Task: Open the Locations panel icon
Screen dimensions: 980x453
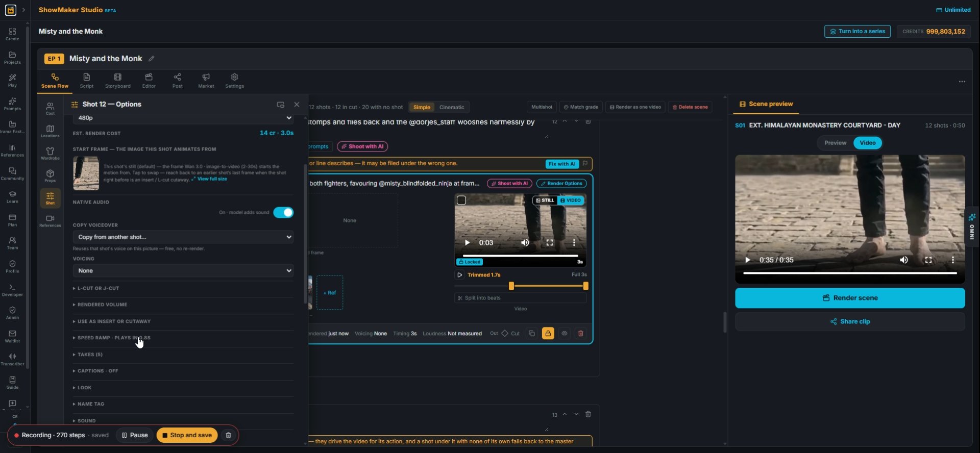Action: coord(50,131)
